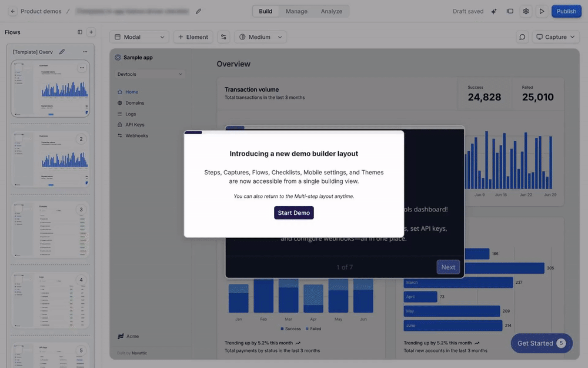588x368 pixels.
Task: Switch to the Analyze tab
Action: tap(332, 11)
